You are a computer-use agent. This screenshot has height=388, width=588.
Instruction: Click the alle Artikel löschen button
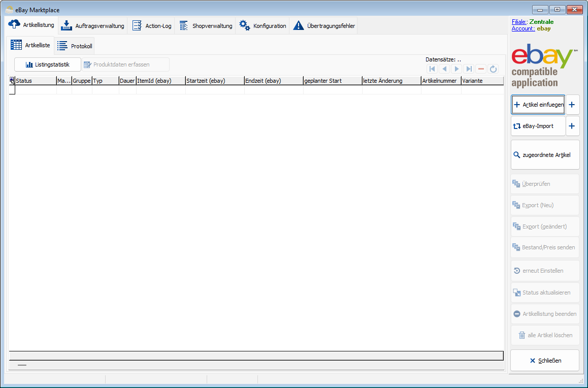[545, 335]
